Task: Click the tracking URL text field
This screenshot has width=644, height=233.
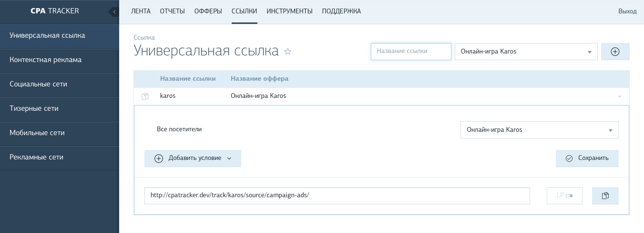Action: click(337, 196)
